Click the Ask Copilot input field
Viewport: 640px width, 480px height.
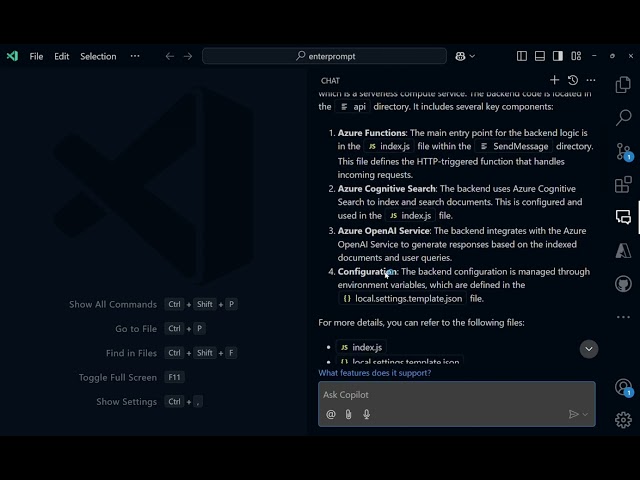click(x=456, y=395)
